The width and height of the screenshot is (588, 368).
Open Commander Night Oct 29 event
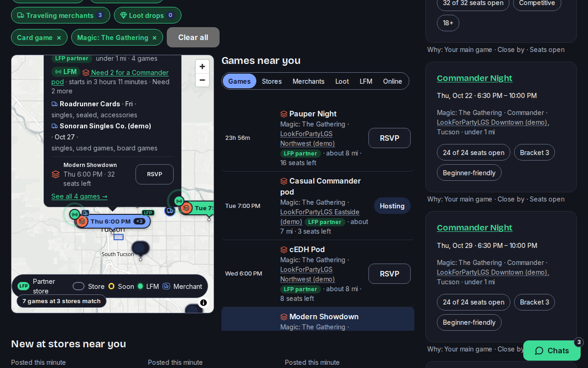tap(475, 228)
